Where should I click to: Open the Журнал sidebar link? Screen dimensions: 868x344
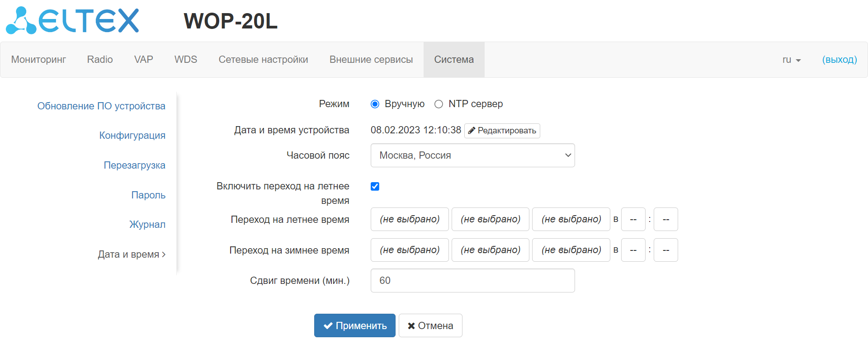point(147,225)
